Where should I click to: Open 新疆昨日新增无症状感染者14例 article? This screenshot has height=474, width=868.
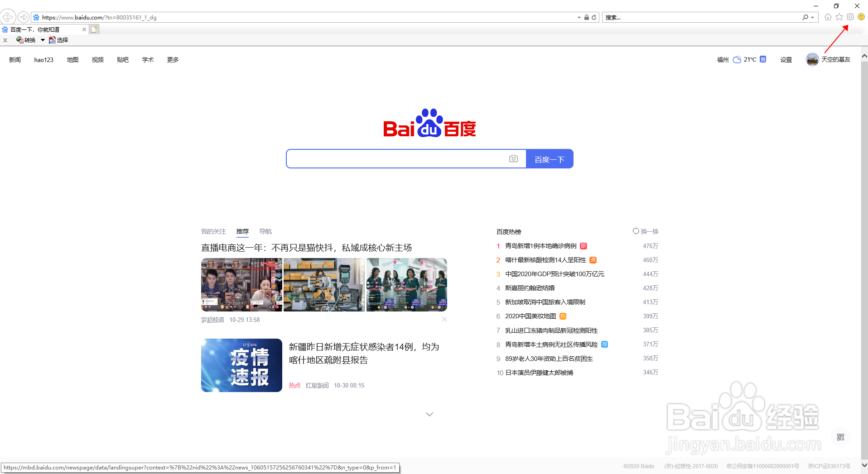(x=364, y=353)
